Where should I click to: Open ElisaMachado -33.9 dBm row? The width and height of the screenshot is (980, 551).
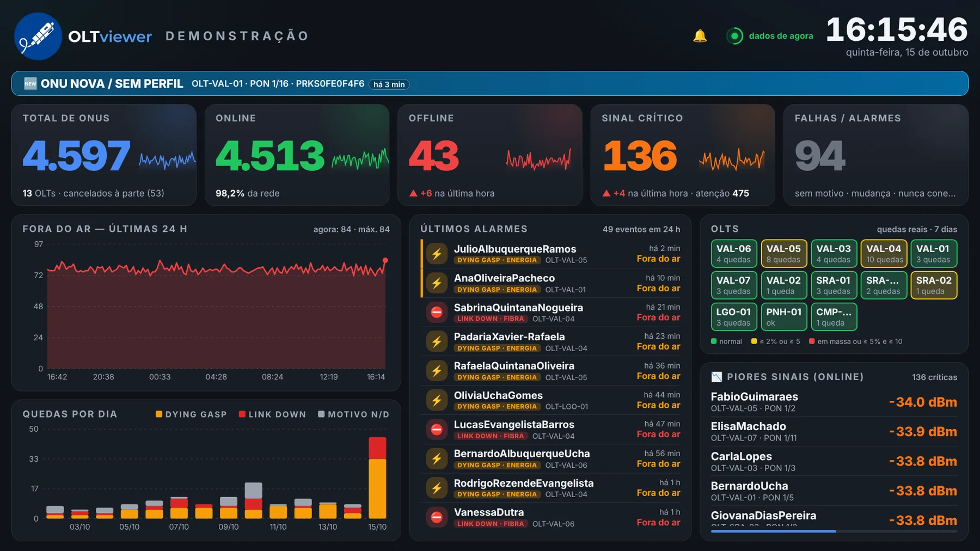834,431
